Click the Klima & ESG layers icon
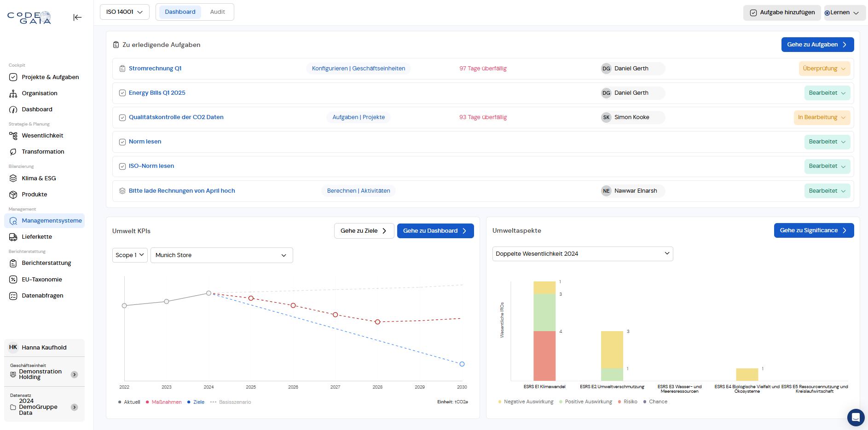The width and height of the screenshot is (868, 430). coord(13,178)
